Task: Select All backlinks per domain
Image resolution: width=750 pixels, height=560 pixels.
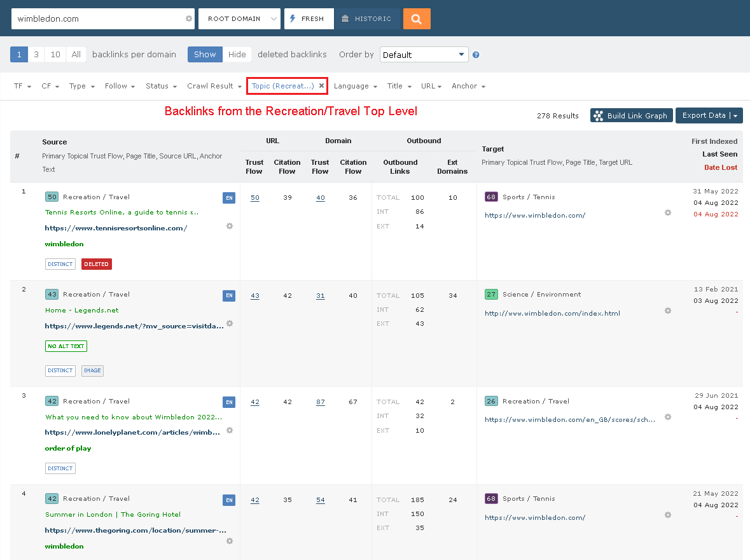Action: (x=76, y=55)
